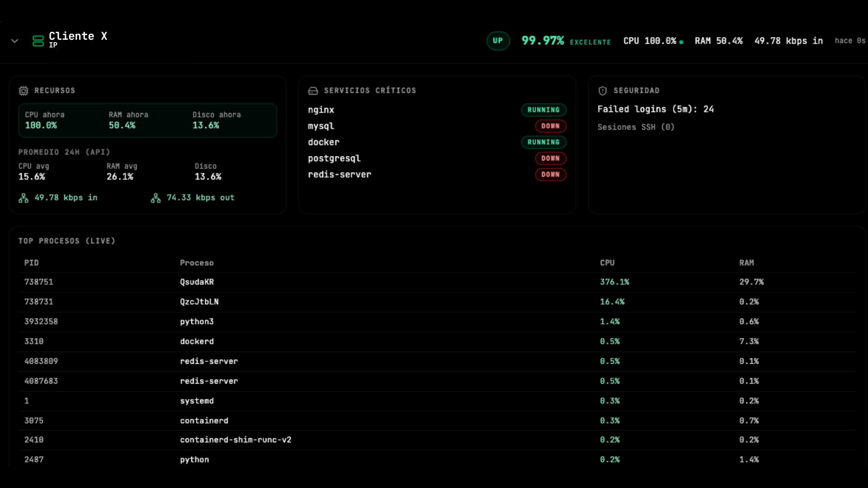Select process row systemd
The height and width of the screenshot is (488, 868).
(x=437, y=401)
